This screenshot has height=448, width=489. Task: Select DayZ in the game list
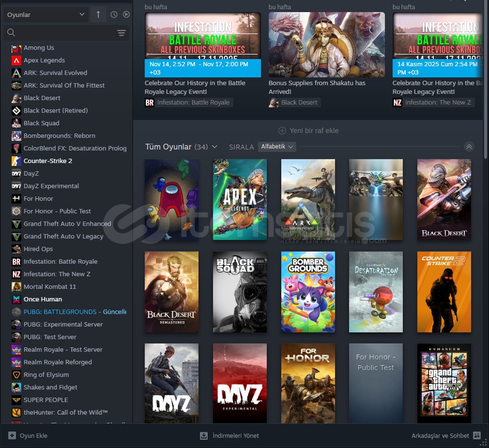[31, 174]
